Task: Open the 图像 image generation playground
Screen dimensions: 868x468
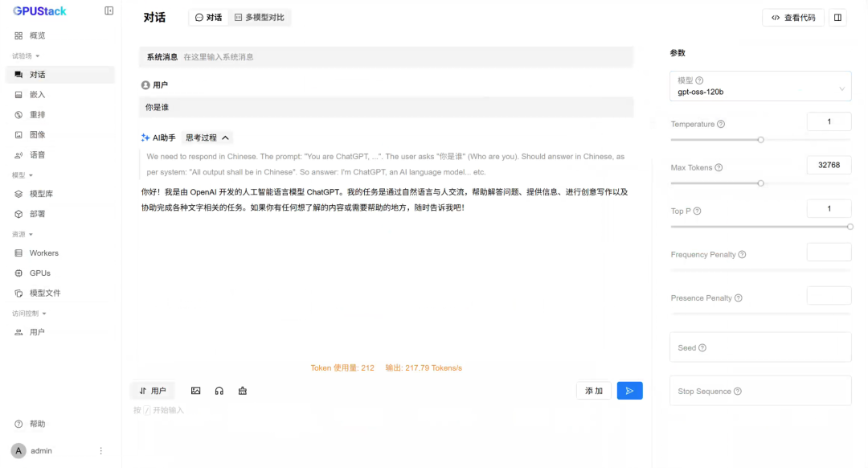Action: (x=37, y=136)
